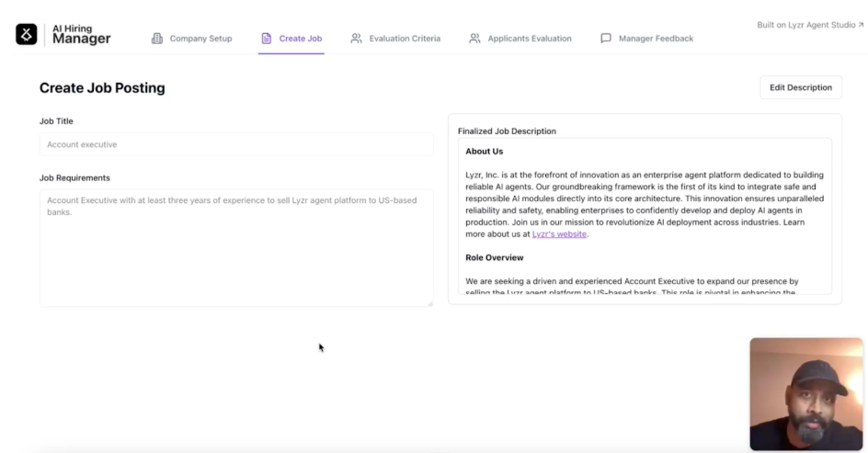
Task: Click the document icon beside Create Job
Action: click(x=267, y=39)
